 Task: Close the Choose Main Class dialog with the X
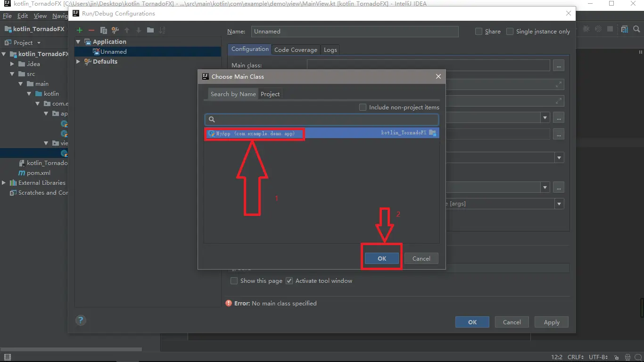[438, 76]
